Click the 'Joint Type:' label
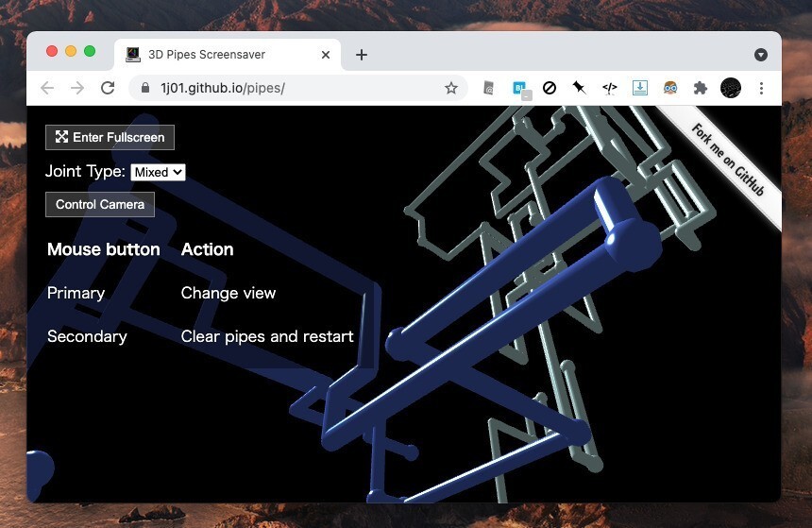This screenshot has height=528, width=812. (85, 171)
